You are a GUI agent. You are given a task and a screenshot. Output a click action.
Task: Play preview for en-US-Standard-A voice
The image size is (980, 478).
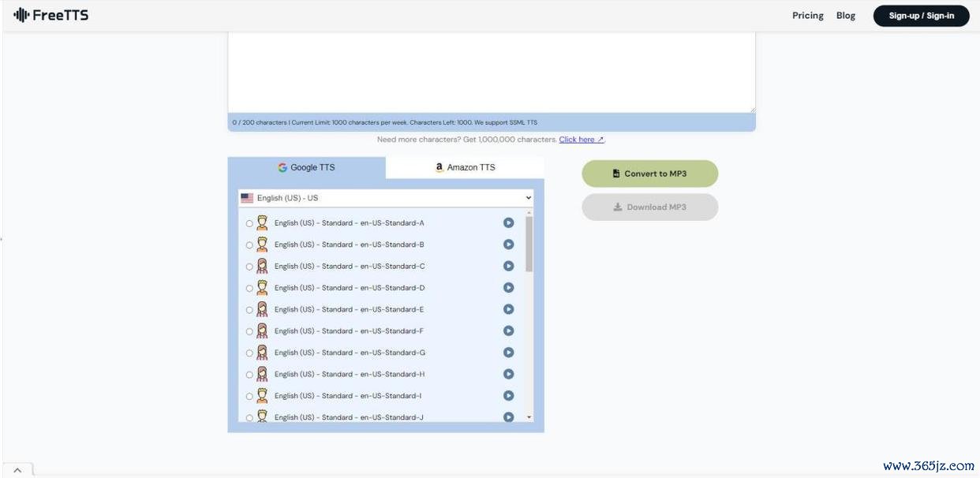(508, 222)
